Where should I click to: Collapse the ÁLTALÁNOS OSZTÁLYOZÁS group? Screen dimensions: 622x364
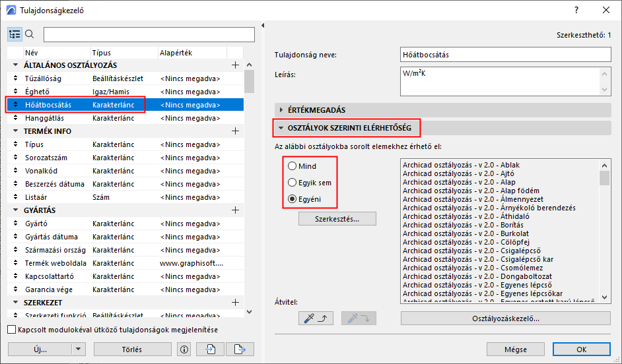pyautogui.click(x=15, y=65)
